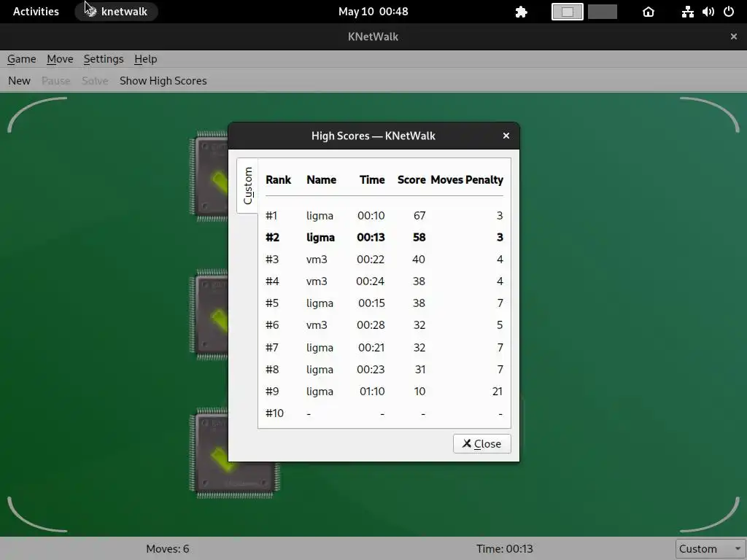Open the Help menu

[145, 59]
